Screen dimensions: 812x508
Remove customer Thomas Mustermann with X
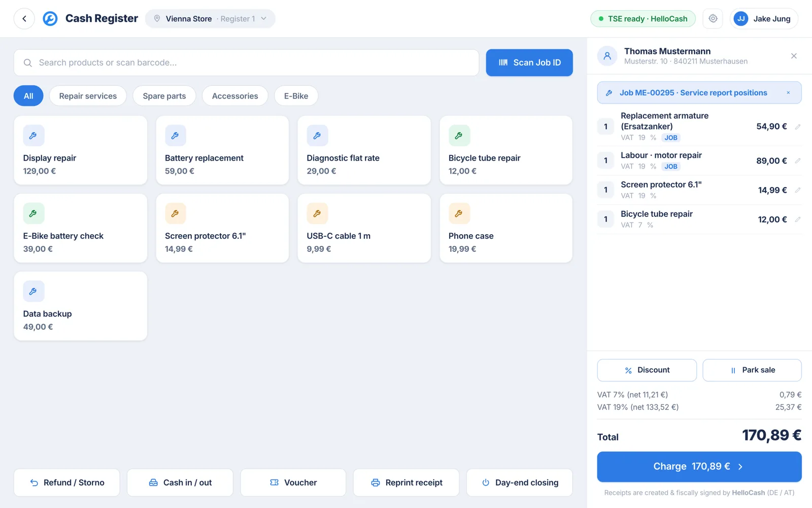(794, 56)
